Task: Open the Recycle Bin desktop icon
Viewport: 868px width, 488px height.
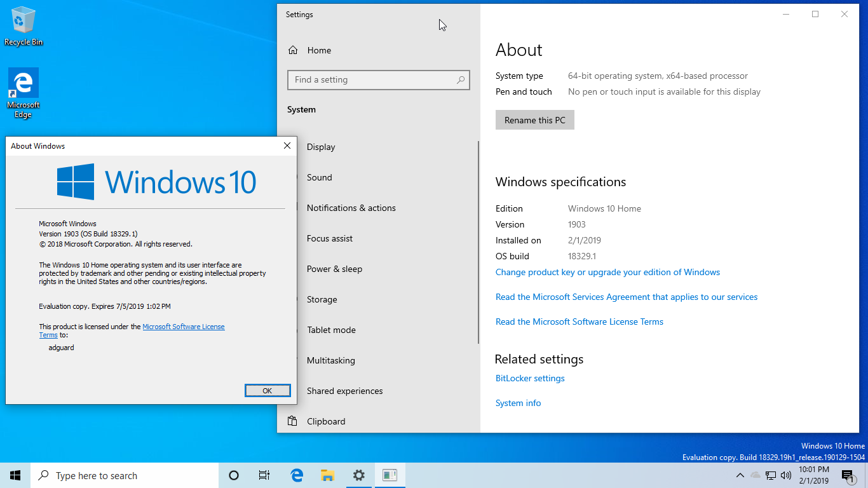Action: (24, 27)
